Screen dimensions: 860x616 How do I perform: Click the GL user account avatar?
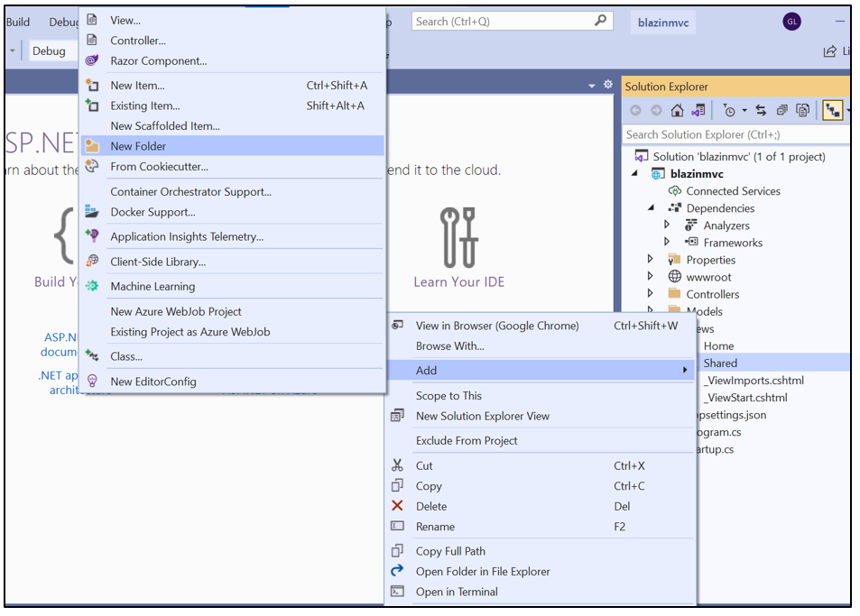pyautogui.click(x=791, y=22)
